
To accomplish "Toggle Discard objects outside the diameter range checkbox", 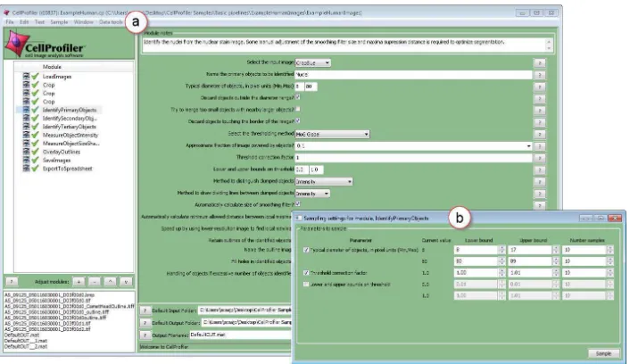I will pos(298,97).
